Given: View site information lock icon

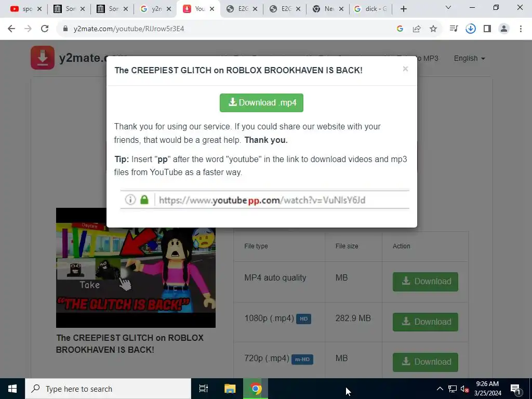Looking at the screenshot, I should (65, 29).
